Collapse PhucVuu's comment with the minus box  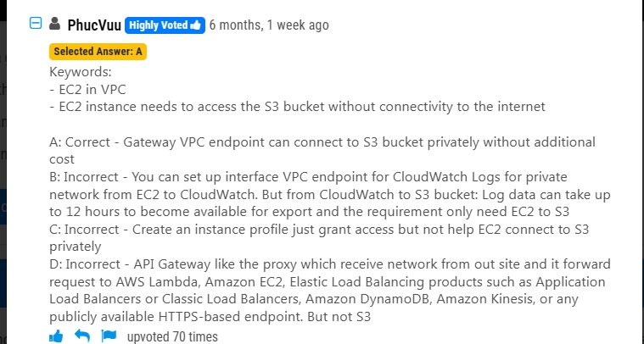coord(36,24)
